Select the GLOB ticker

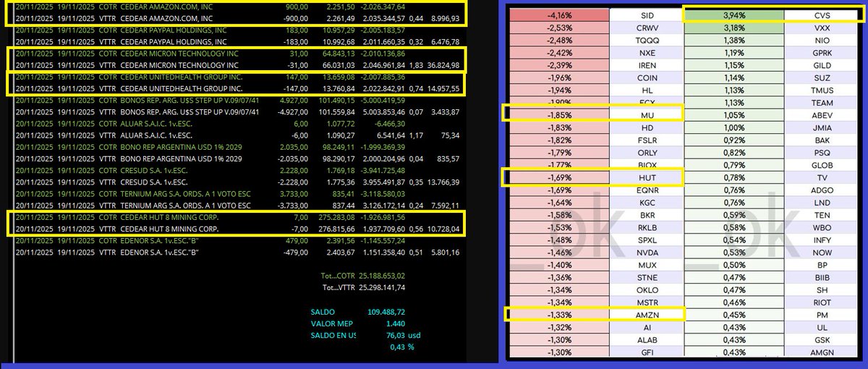point(822,165)
